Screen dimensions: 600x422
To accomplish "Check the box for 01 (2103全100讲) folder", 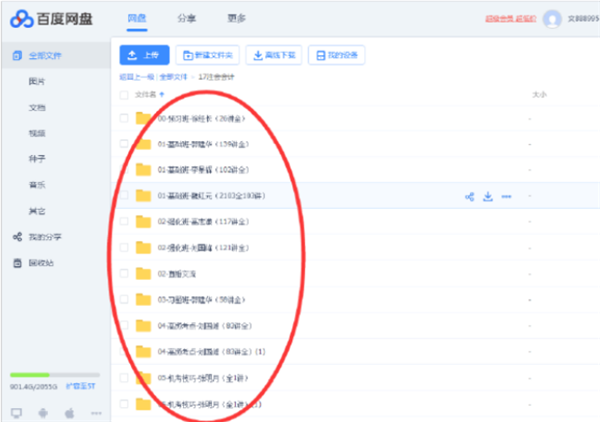I will [x=124, y=196].
